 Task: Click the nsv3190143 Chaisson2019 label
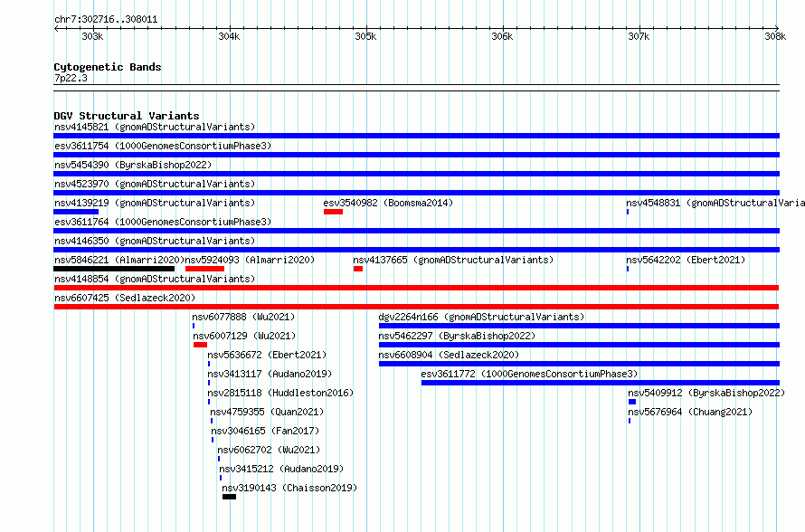pos(289,488)
